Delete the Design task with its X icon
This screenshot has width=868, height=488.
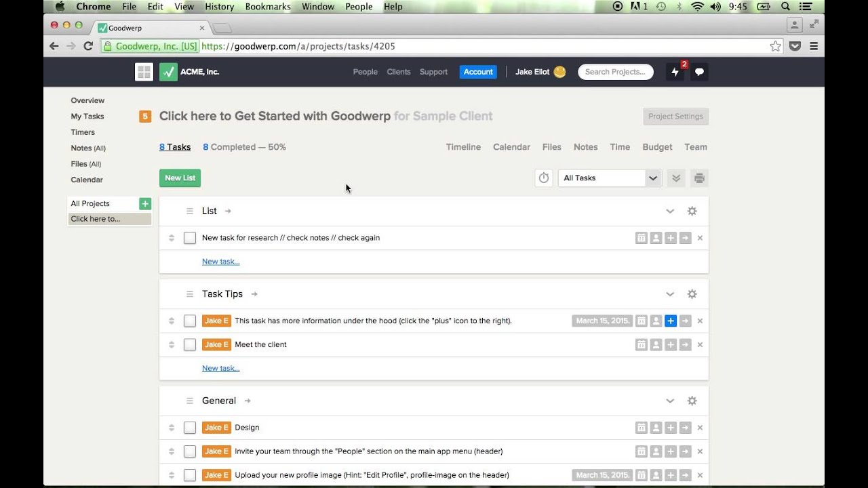700,428
